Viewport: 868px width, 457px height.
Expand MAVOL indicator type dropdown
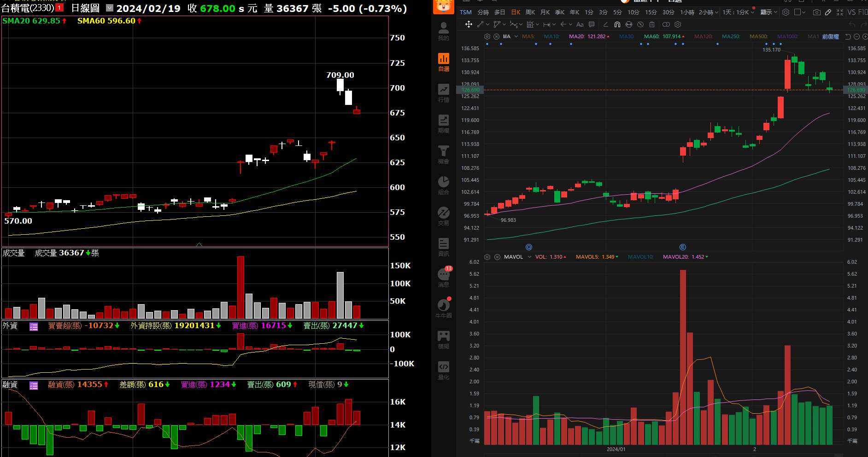(530, 257)
